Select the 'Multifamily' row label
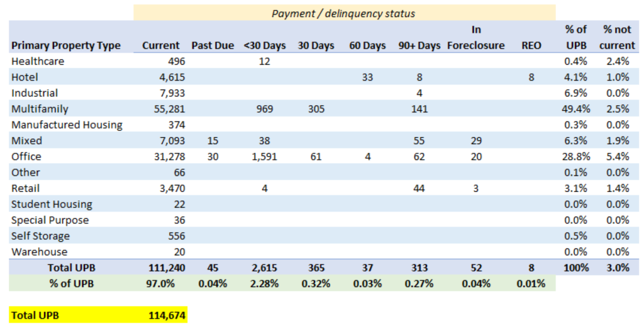 [40, 109]
